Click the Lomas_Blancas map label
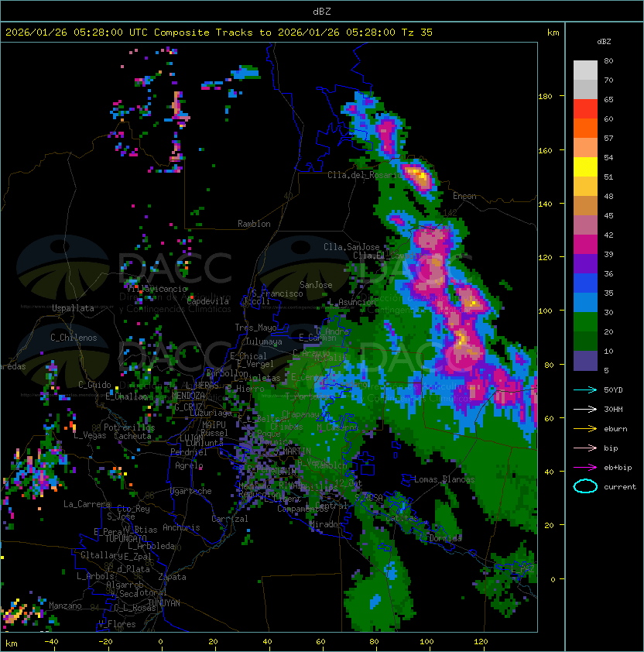 pyautogui.click(x=444, y=479)
